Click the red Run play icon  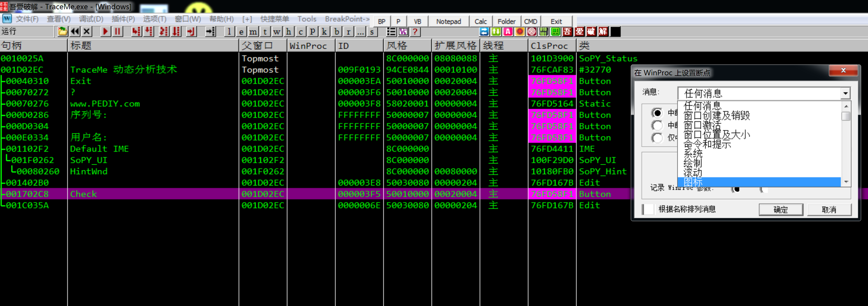(106, 32)
